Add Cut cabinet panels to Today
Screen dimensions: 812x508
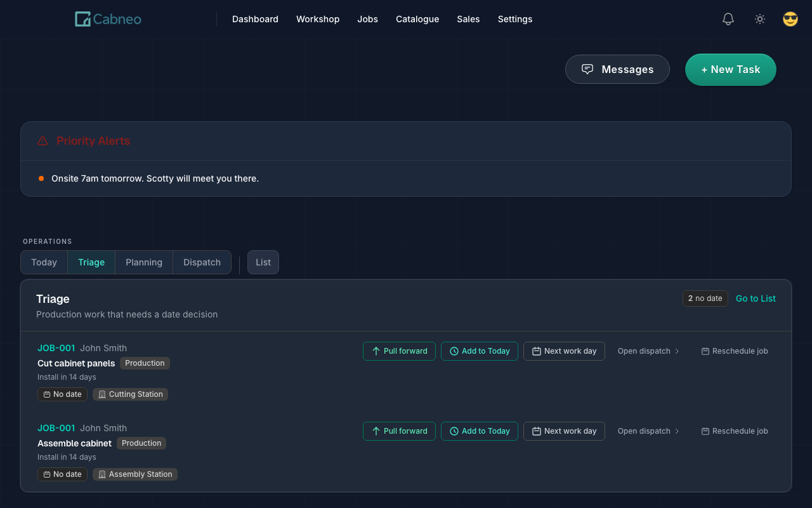[x=479, y=351]
